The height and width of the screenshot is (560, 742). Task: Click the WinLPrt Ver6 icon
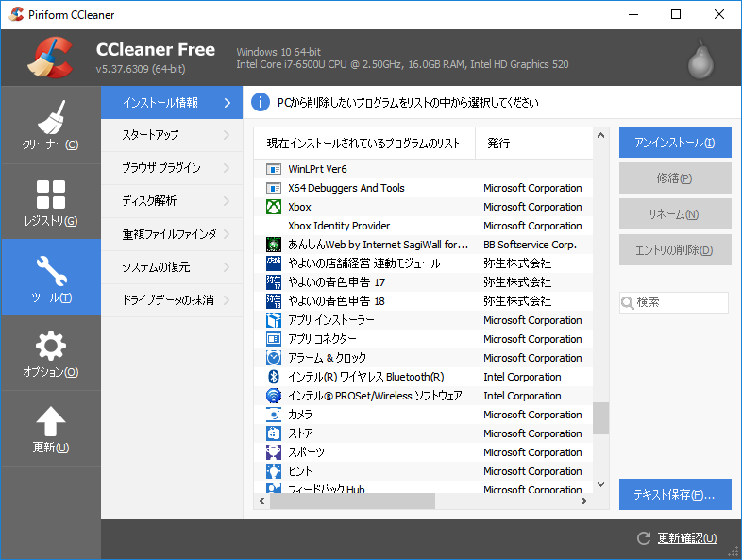point(274,169)
